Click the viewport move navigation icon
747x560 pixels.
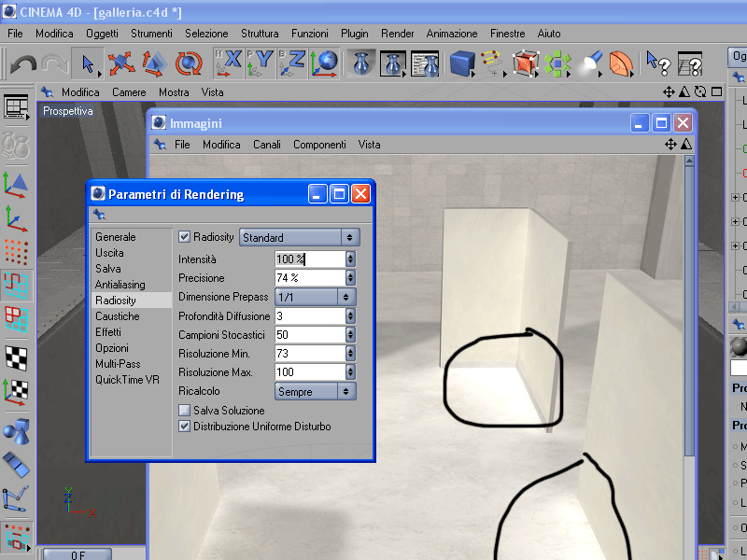669,91
